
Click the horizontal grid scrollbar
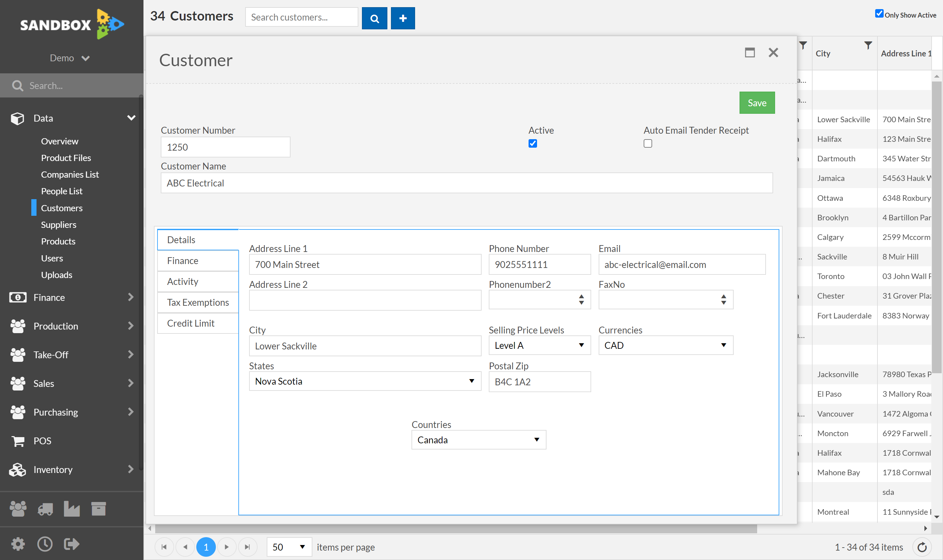[x=456, y=528]
